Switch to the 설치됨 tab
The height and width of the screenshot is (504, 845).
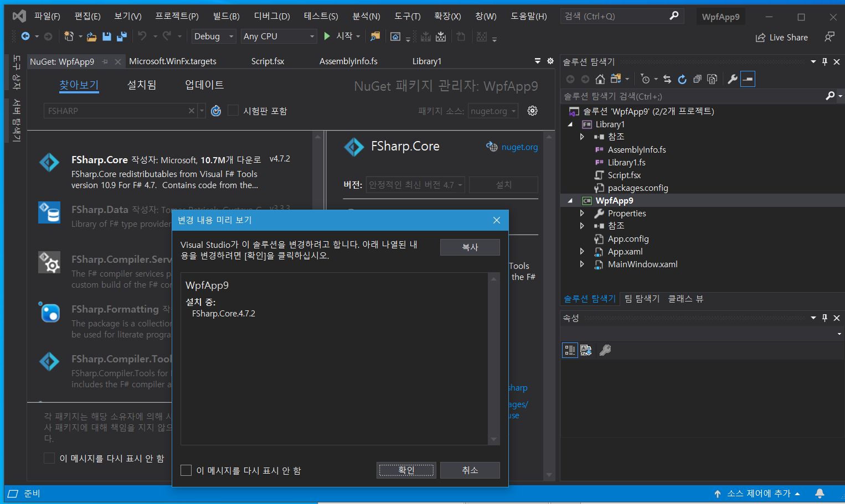coord(142,85)
